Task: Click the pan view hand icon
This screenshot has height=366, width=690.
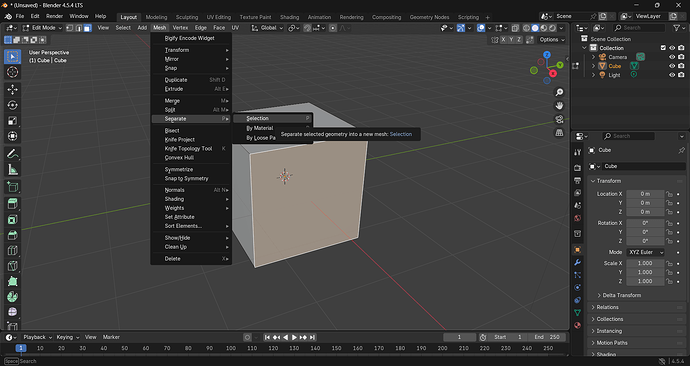Action: coord(559,106)
